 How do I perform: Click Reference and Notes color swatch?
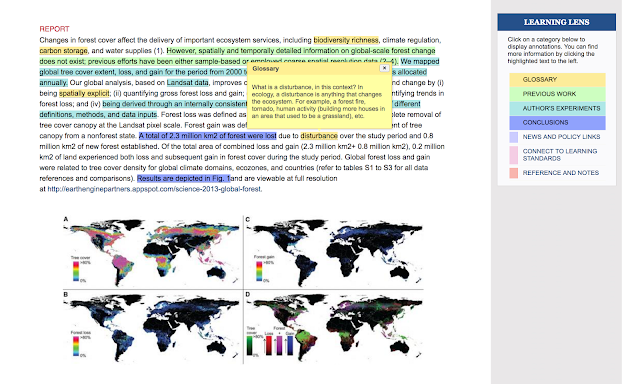coord(513,173)
